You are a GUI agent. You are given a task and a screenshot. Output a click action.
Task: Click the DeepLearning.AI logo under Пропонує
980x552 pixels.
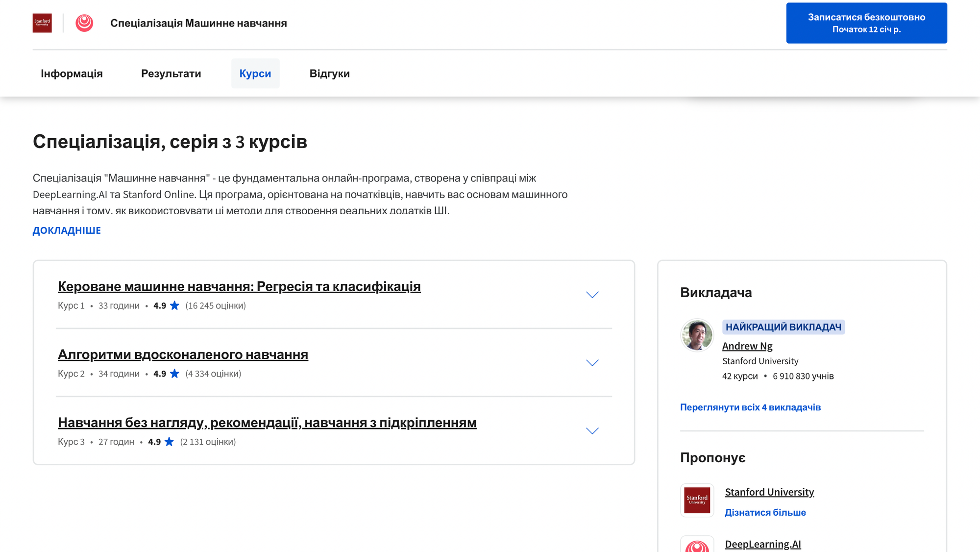[697, 545]
